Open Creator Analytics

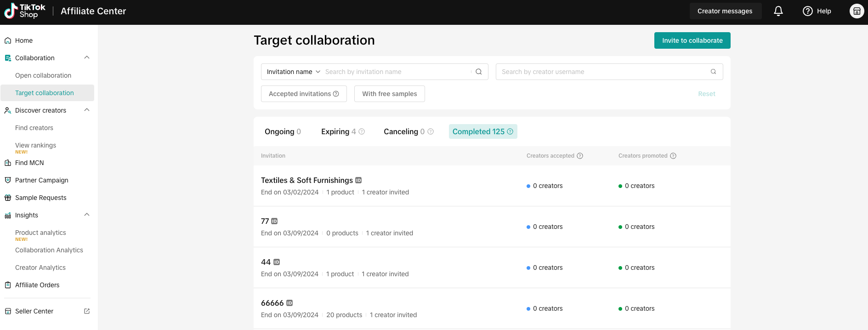40,267
